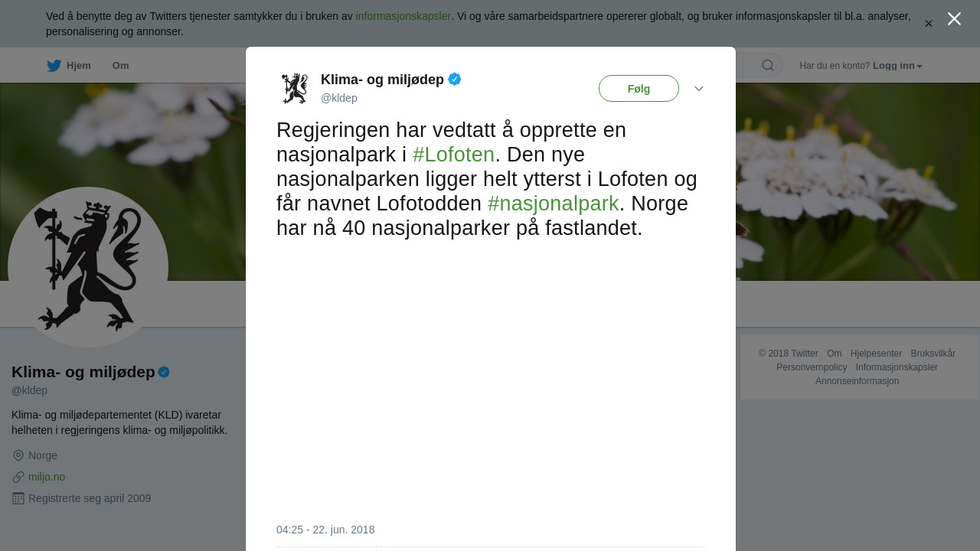This screenshot has height=551, width=980.
Task: Dismiss the cookie notice with the small X
Action: pyautogui.click(x=929, y=24)
